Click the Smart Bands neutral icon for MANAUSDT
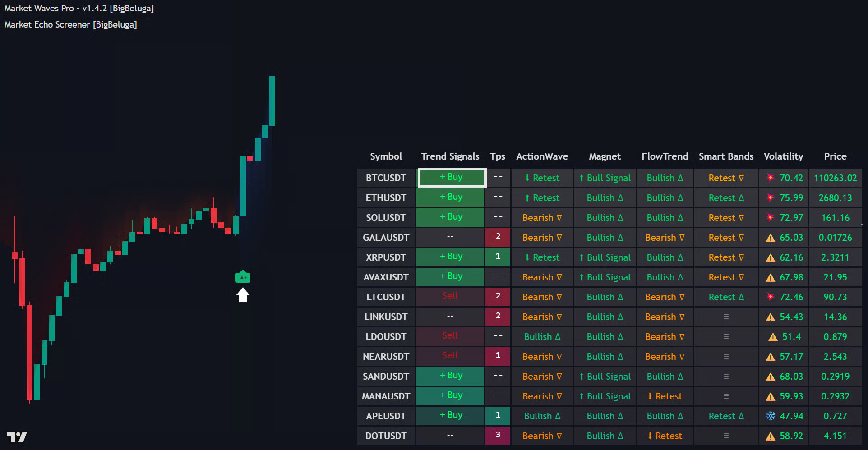868x450 pixels. 726,396
